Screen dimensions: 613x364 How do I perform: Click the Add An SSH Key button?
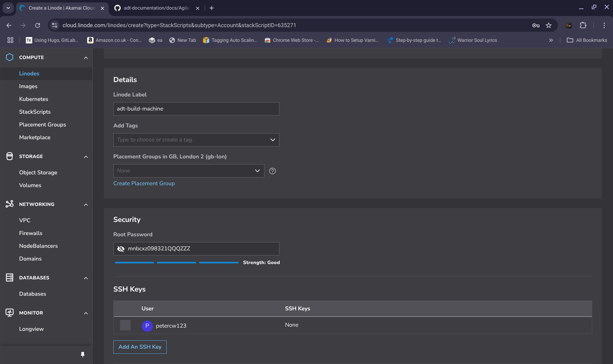tap(140, 347)
